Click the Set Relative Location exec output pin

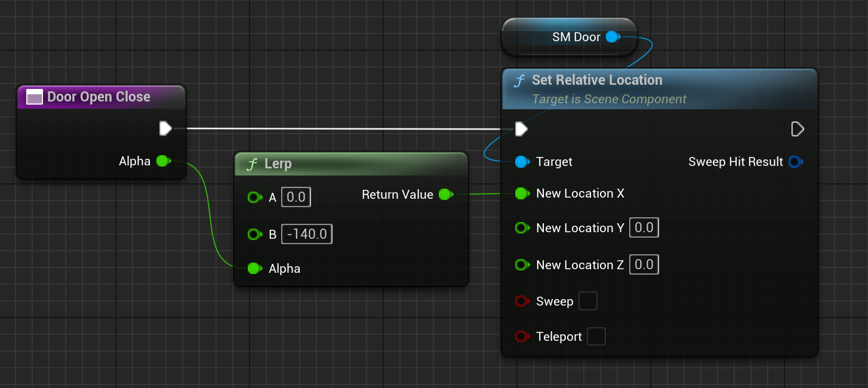click(797, 129)
